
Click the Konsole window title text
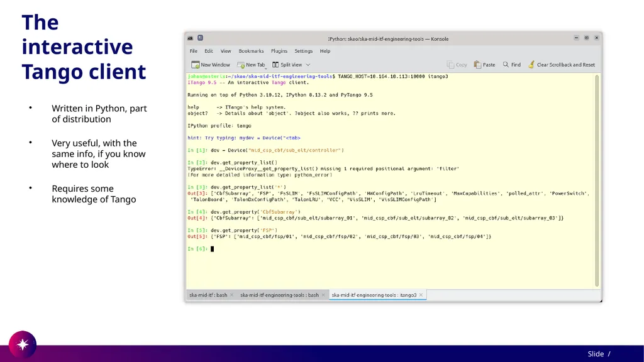click(x=388, y=39)
